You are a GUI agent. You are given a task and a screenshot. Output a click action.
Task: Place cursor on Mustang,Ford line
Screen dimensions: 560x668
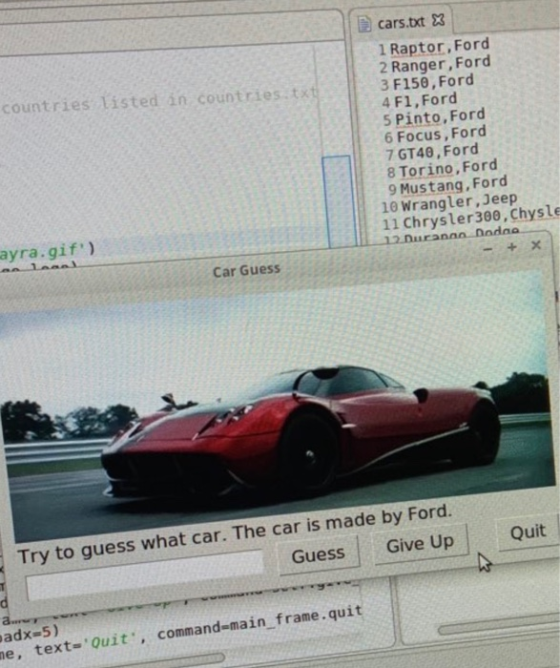coord(453,185)
